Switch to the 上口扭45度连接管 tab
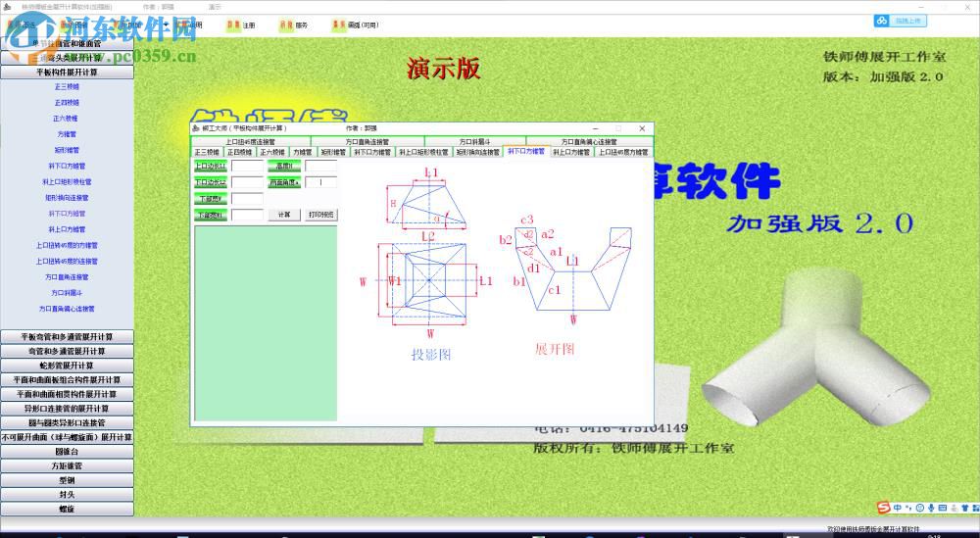 click(x=251, y=142)
